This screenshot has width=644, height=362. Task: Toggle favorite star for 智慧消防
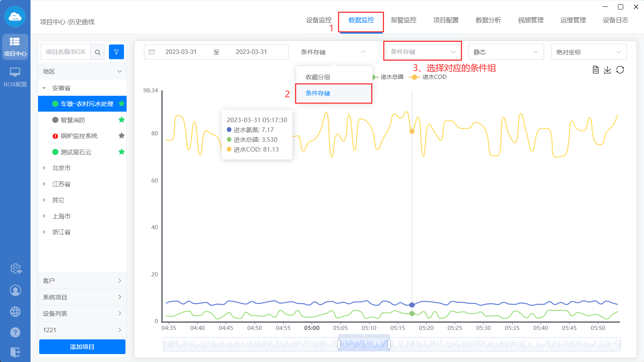point(121,120)
